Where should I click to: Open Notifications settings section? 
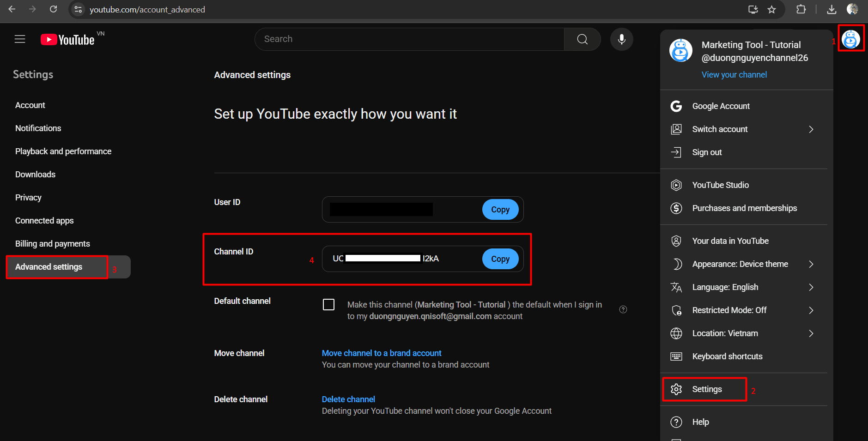click(x=38, y=128)
